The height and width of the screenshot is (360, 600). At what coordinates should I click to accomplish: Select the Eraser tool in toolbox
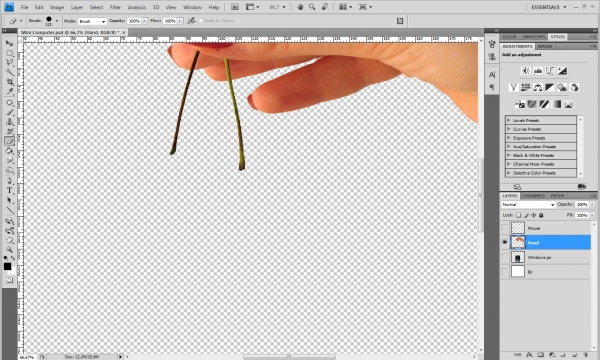pos(9,141)
